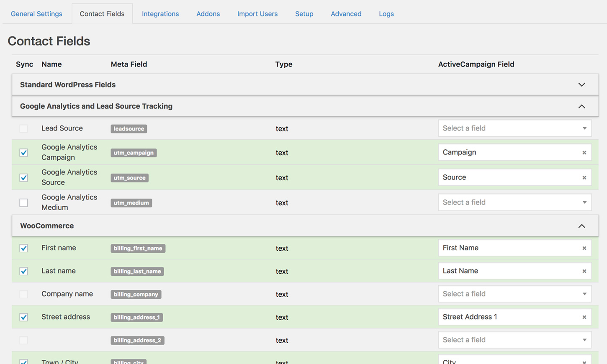Clear the Campaign field selection
Image resolution: width=607 pixels, height=364 pixels.
click(x=584, y=153)
